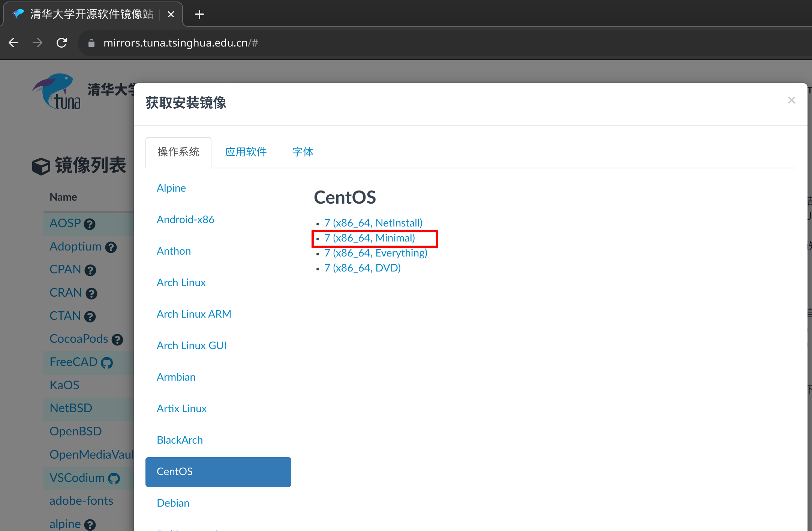Open the CocoaPods mirror link
The height and width of the screenshot is (531, 812).
pyautogui.click(x=79, y=339)
